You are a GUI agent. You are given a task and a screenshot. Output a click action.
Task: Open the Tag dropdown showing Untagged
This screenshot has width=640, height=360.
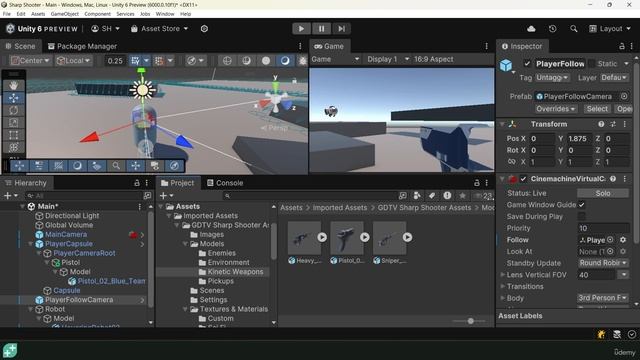(x=552, y=78)
